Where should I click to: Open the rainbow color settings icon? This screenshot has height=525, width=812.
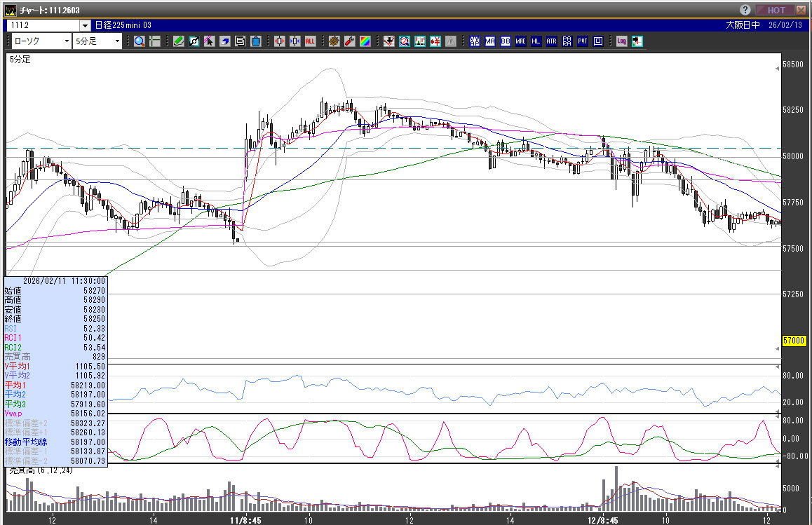click(x=365, y=41)
